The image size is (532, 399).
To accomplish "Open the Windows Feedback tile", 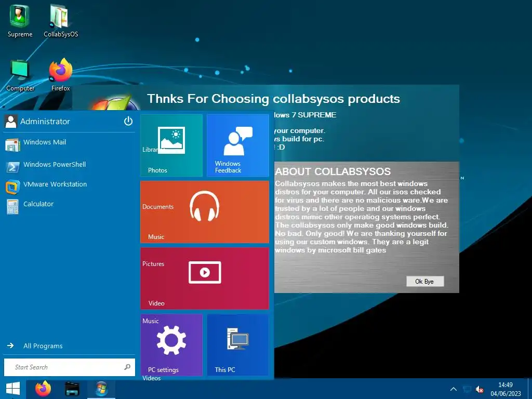I will pyautogui.click(x=238, y=145).
